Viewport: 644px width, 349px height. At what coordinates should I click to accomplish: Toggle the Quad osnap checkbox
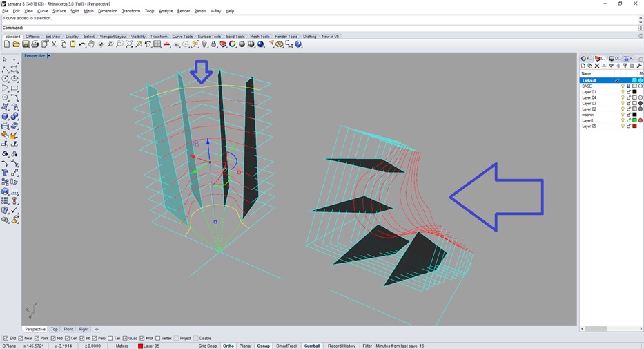[x=125, y=339]
